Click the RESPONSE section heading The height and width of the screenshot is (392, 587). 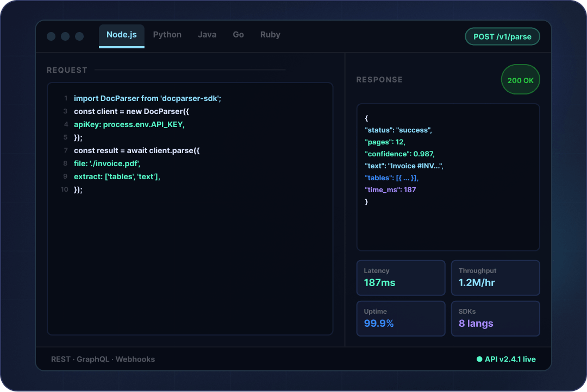[379, 80]
